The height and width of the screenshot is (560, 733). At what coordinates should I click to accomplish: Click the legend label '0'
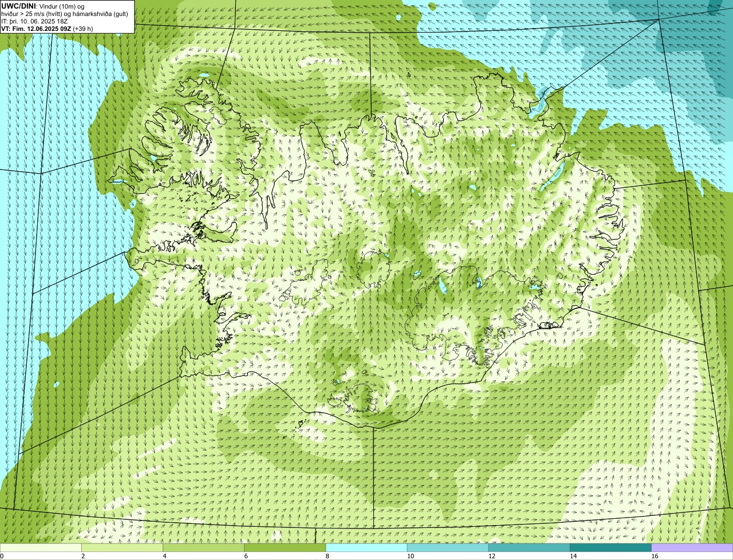click(2, 556)
